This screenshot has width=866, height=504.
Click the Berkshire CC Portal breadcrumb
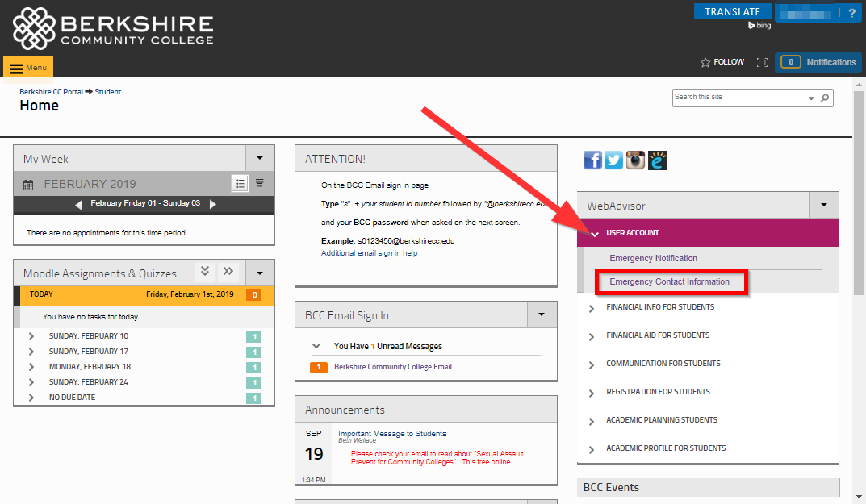(x=51, y=92)
